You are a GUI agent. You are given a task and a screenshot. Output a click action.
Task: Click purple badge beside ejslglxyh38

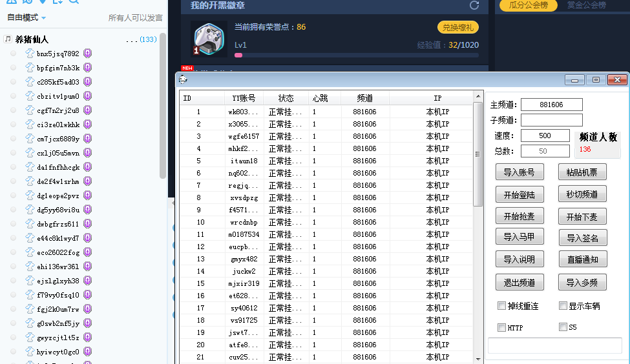pyautogui.click(x=88, y=281)
